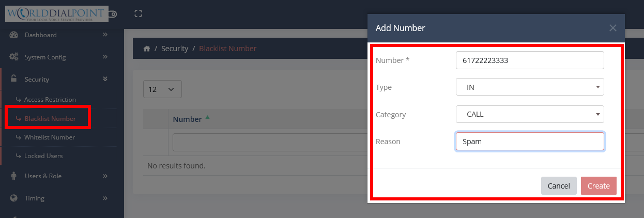The height and width of the screenshot is (218, 644).
Task: Open the Category dropdown showing CALL
Action: point(530,114)
